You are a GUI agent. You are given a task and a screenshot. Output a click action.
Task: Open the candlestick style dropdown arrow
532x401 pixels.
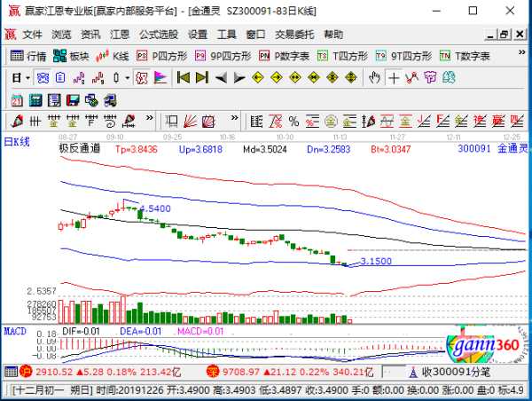point(127,78)
